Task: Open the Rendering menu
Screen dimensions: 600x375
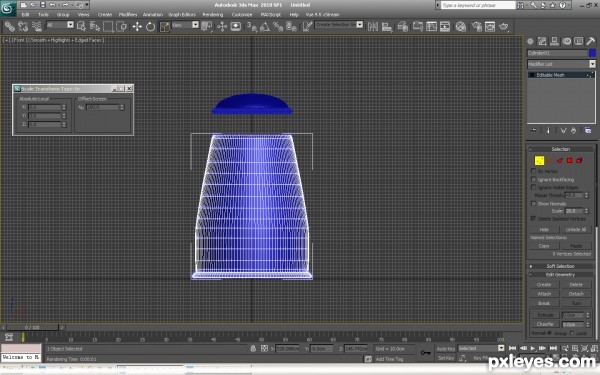Action: click(x=212, y=15)
